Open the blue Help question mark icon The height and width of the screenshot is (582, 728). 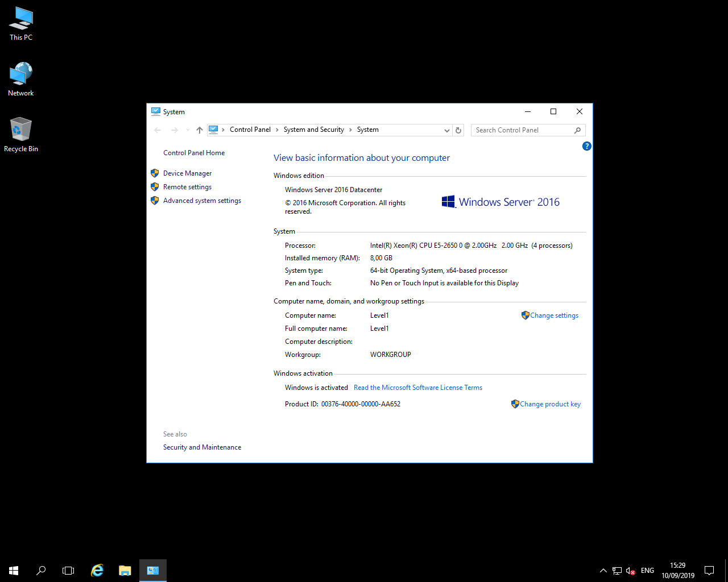point(586,146)
